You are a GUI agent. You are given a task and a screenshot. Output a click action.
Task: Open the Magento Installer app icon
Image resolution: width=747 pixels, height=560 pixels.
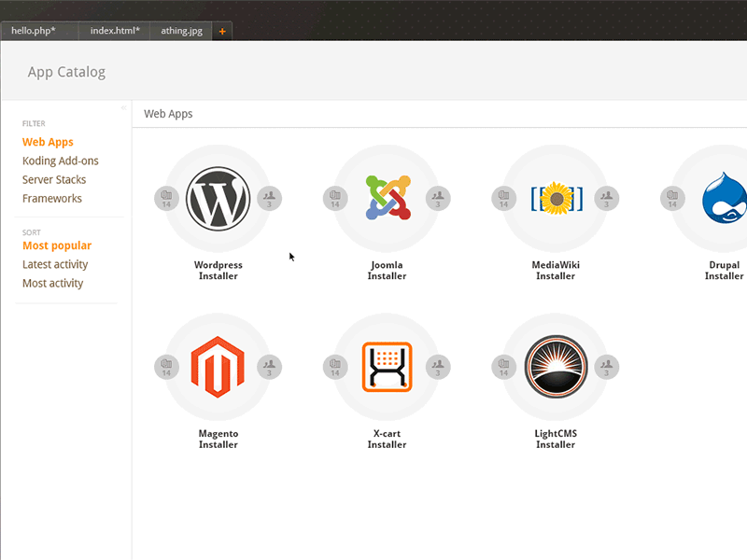tap(218, 367)
